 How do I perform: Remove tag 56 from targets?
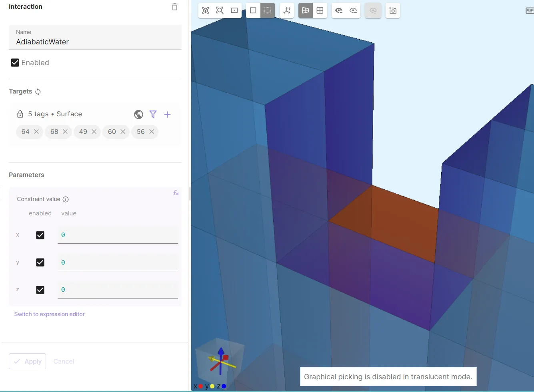[x=152, y=131]
